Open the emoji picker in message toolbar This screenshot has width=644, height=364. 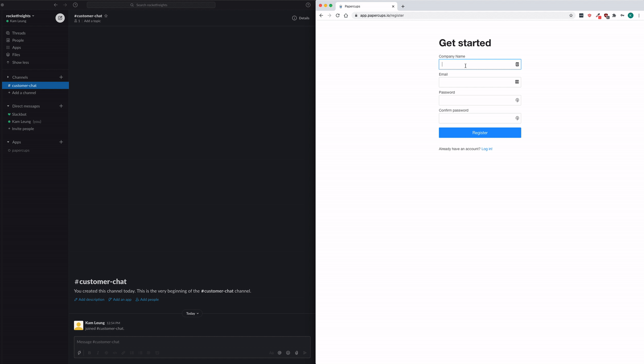288,353
